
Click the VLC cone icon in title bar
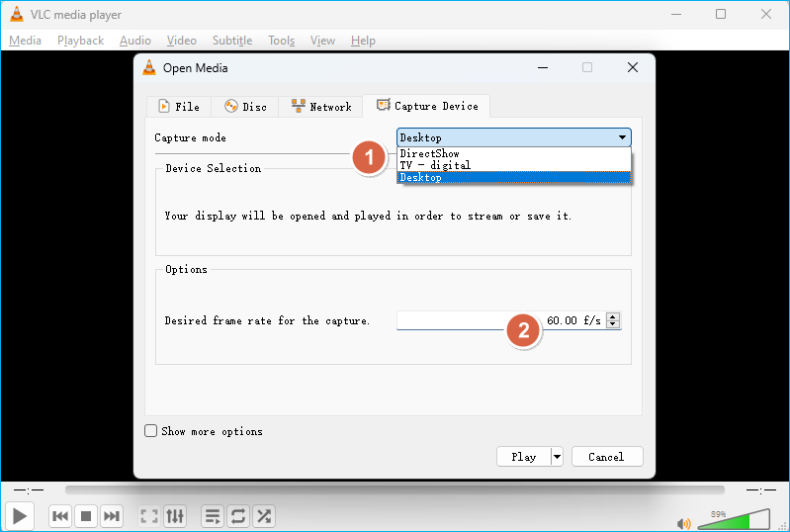click(x=17, y=14)
